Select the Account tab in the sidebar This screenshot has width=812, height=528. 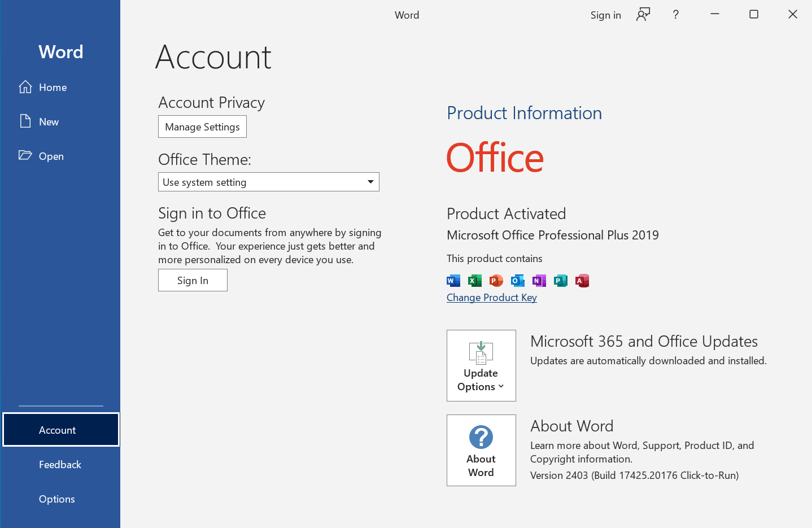[61, 430]
